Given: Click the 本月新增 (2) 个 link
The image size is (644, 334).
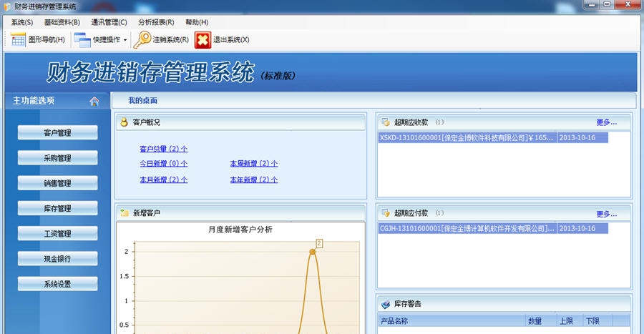Looking at the screenshot, I should click(x=163, y=180).
